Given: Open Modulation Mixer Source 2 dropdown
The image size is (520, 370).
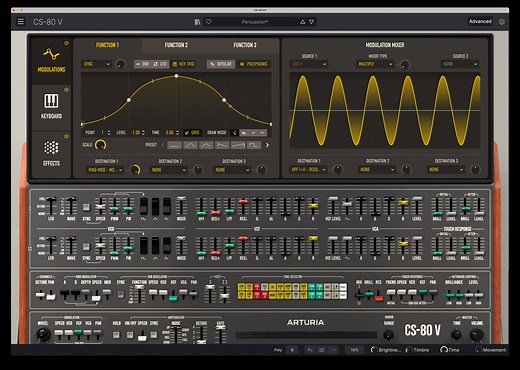Looking at the screenshot, I should [x=460, y=64].
